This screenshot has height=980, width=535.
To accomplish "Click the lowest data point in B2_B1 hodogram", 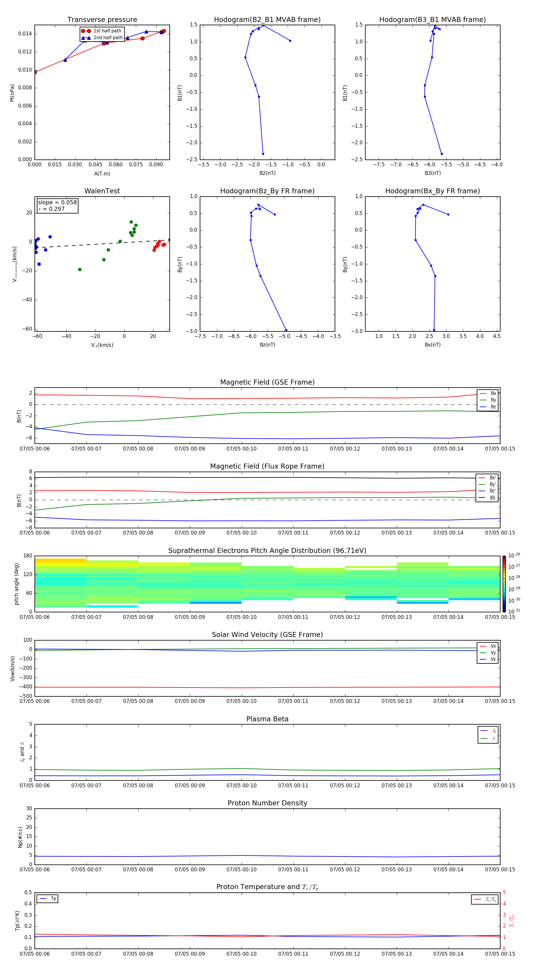I will coord(263,154).
